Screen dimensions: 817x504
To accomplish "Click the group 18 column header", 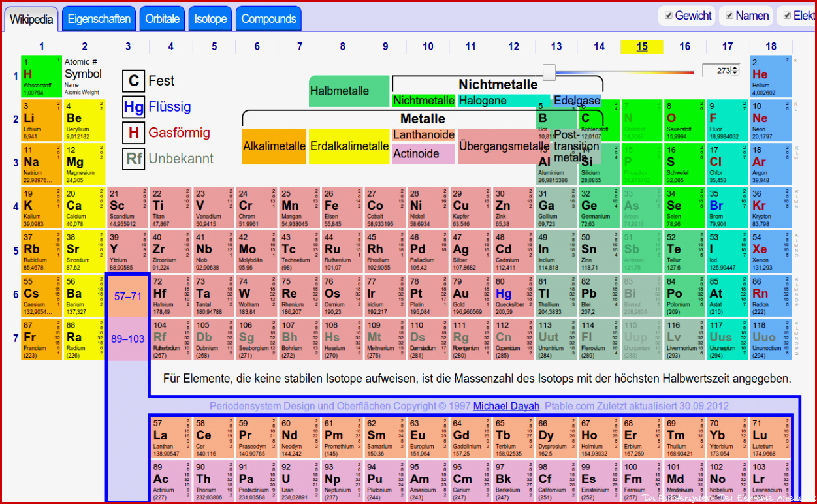I will [771, 46].
